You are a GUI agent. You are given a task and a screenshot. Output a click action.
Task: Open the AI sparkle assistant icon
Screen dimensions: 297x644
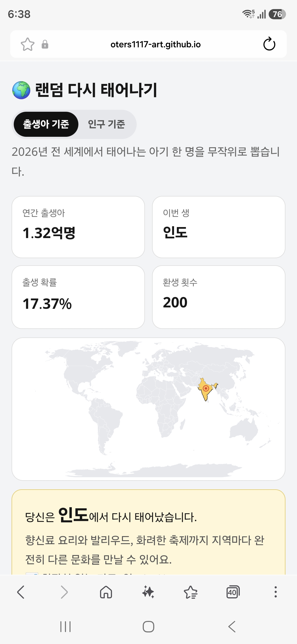(148, 592)
